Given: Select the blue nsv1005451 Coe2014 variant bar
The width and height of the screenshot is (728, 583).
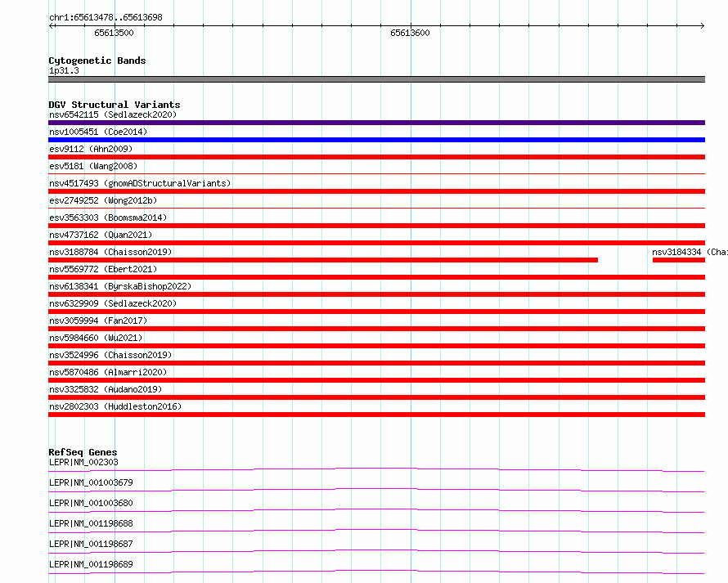Looking at the screenshot, I should point(376,140).
